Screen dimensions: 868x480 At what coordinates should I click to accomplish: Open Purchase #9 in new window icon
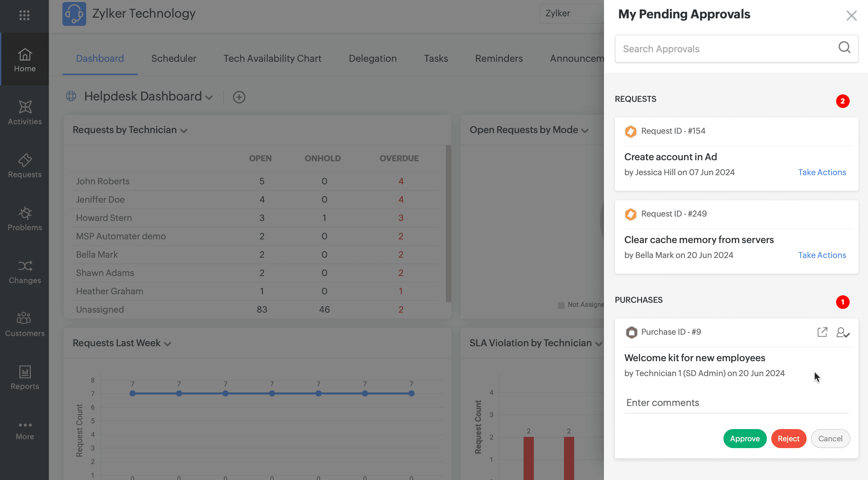(822, 332)
